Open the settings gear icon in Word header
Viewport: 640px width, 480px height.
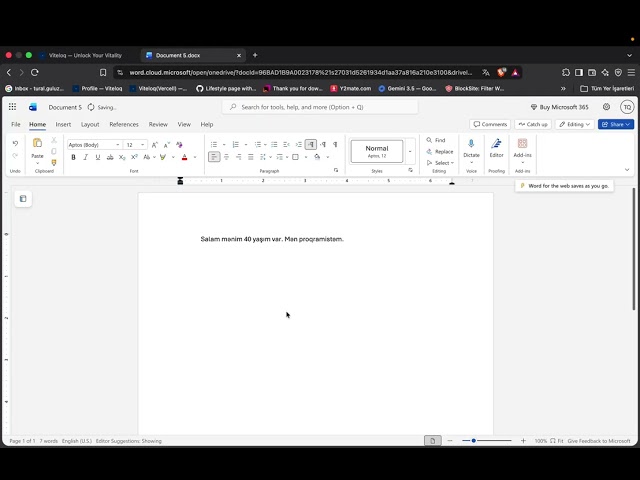(x=607, y=107)
